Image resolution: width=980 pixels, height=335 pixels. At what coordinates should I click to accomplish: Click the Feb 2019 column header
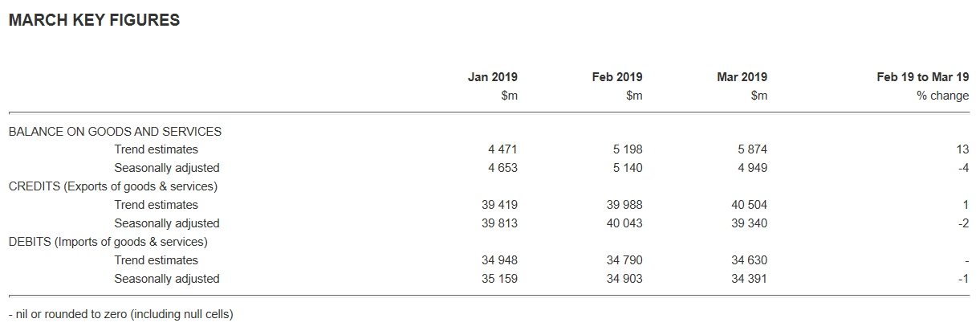point(617,77)
